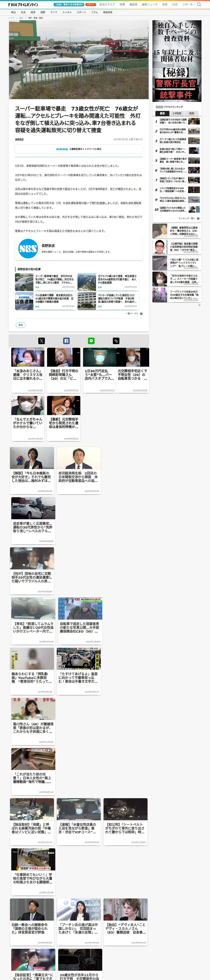Open LIVE in top menu
Screen dimensions: 210x980
point(175,5)
